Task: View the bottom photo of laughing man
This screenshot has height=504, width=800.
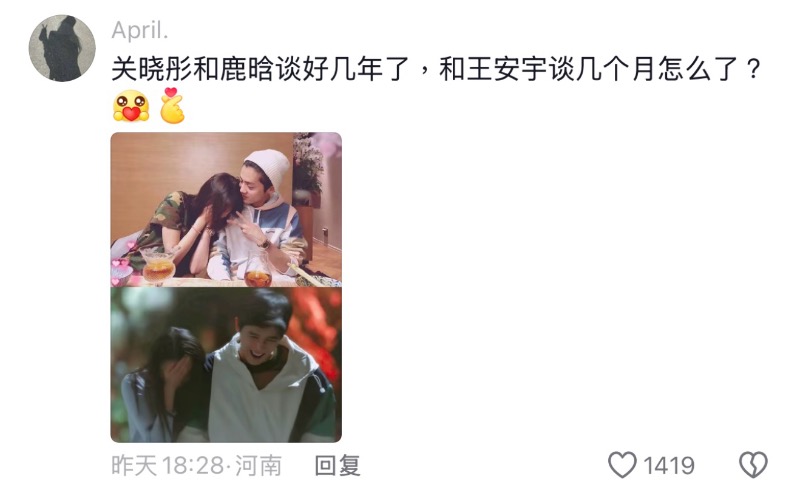Action: pos(226,365)
